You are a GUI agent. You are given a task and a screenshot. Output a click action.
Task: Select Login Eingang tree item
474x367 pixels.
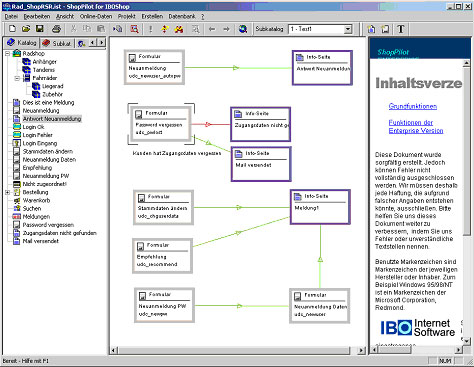40,143
